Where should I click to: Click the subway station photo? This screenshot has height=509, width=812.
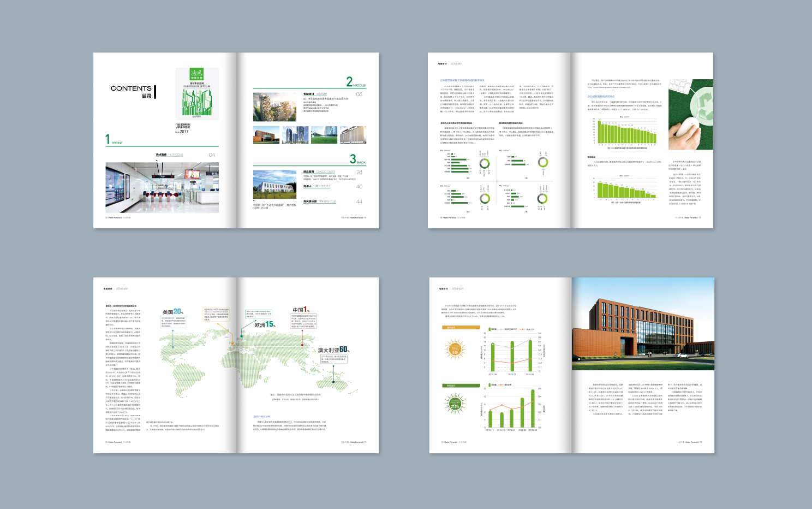point(162,187)
